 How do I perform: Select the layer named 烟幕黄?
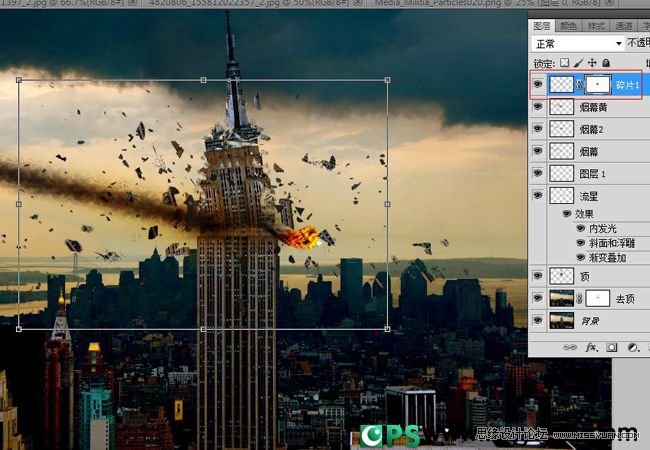[593, 107]
